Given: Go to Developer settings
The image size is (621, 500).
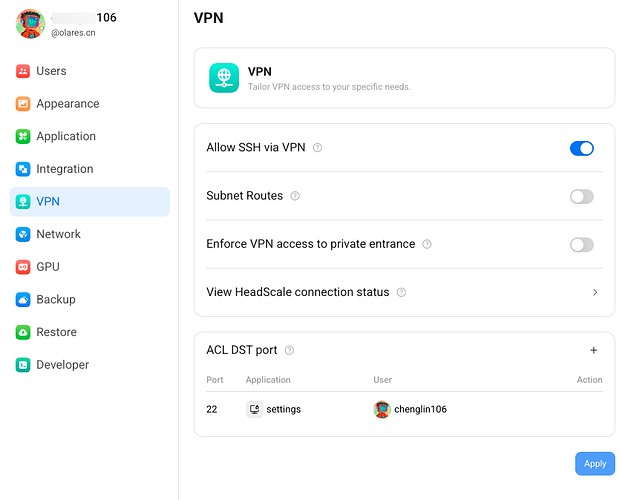Looking at the screenshot, I should [x=90, y=365].
